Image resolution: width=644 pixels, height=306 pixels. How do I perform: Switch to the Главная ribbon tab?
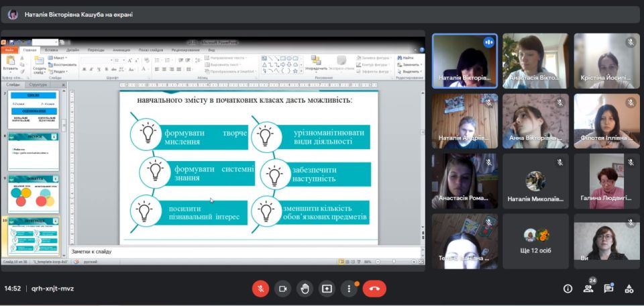tap(30, 50)
